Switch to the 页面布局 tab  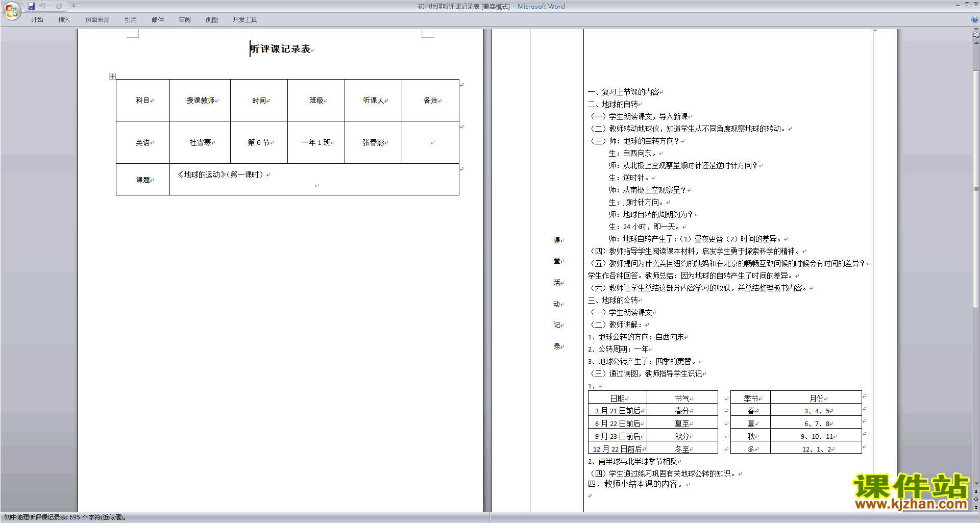(x=97, y=20)
